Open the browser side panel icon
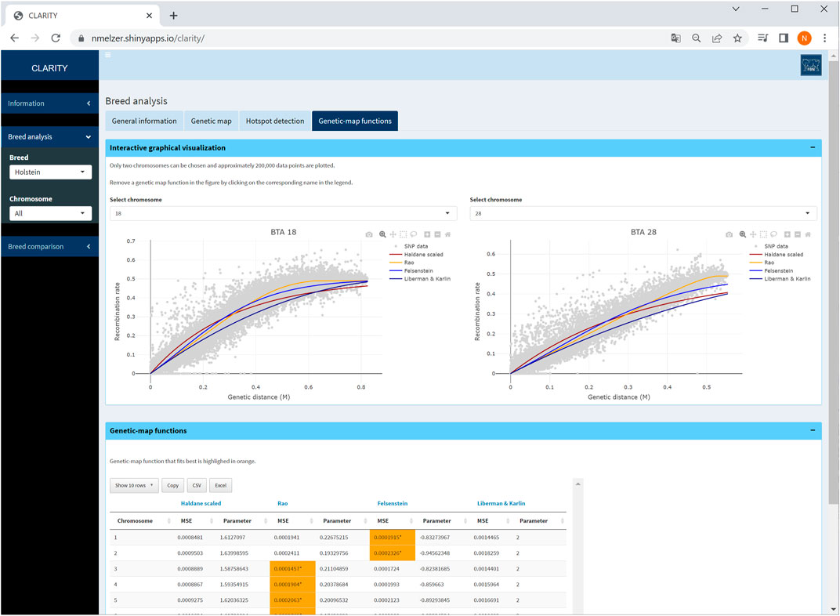 pos(784,38)
